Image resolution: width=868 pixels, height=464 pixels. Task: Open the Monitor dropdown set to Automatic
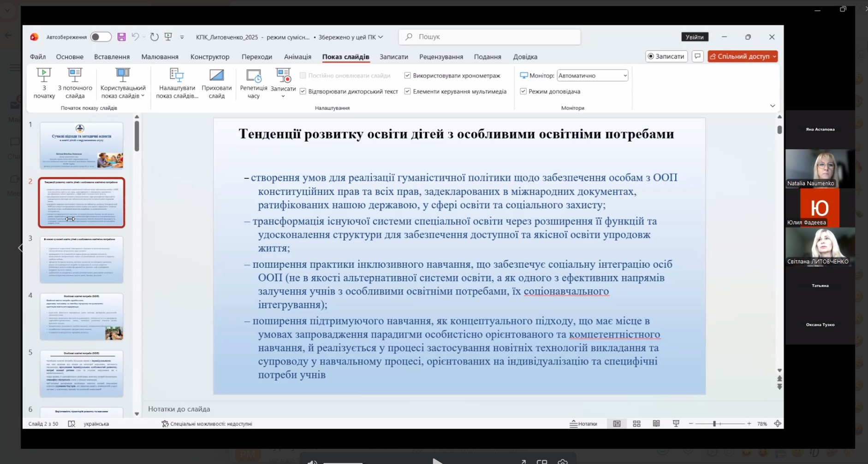(x=592, y=76)
